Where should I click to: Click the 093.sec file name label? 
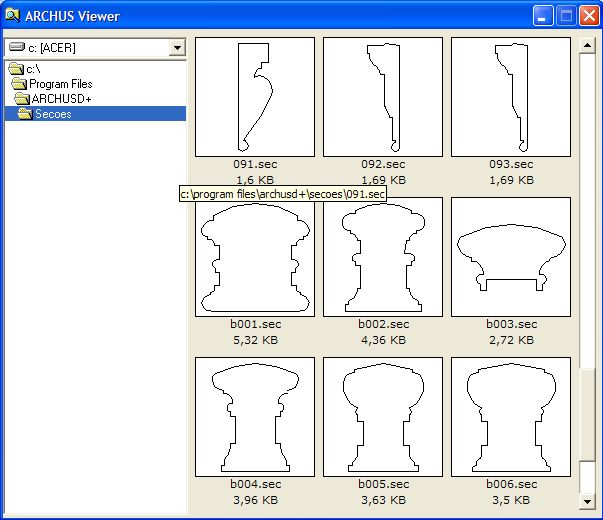pyautogui.click(x=511, y=164)
